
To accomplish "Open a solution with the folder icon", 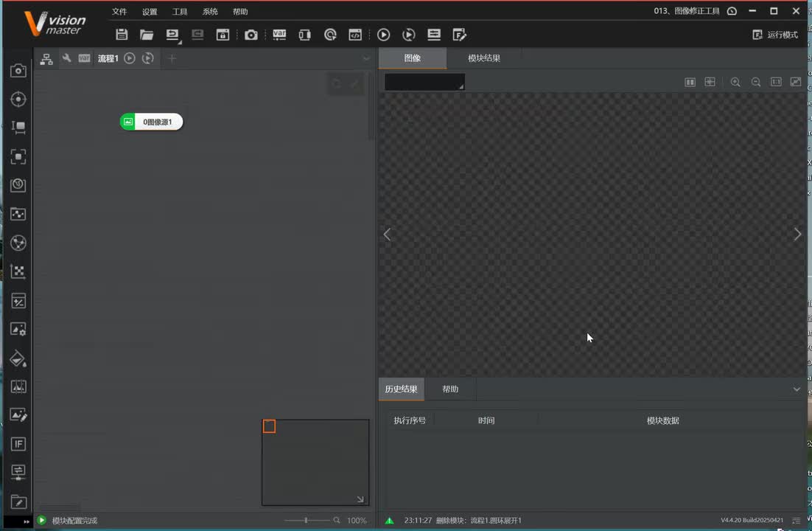I will click(147, 35).
